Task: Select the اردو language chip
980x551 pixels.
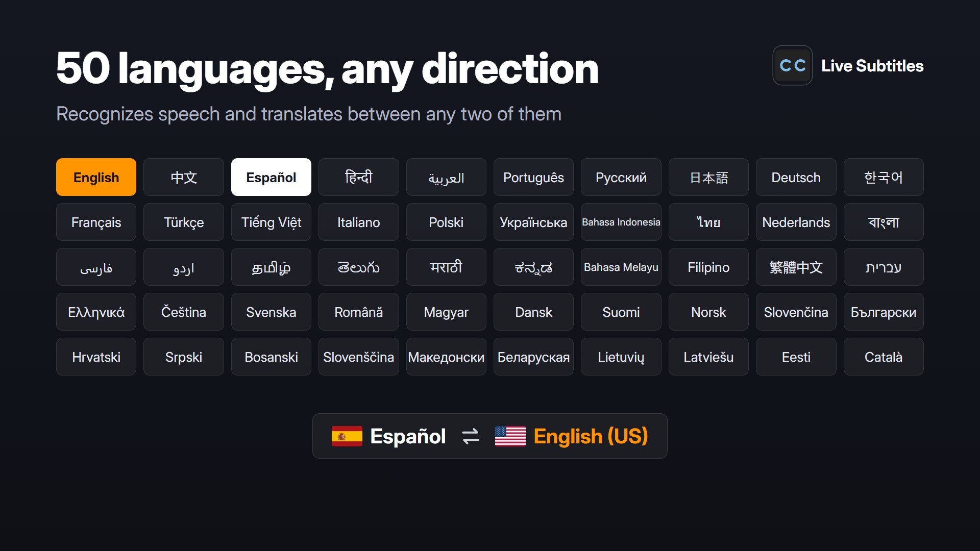Action: point(184,267)
